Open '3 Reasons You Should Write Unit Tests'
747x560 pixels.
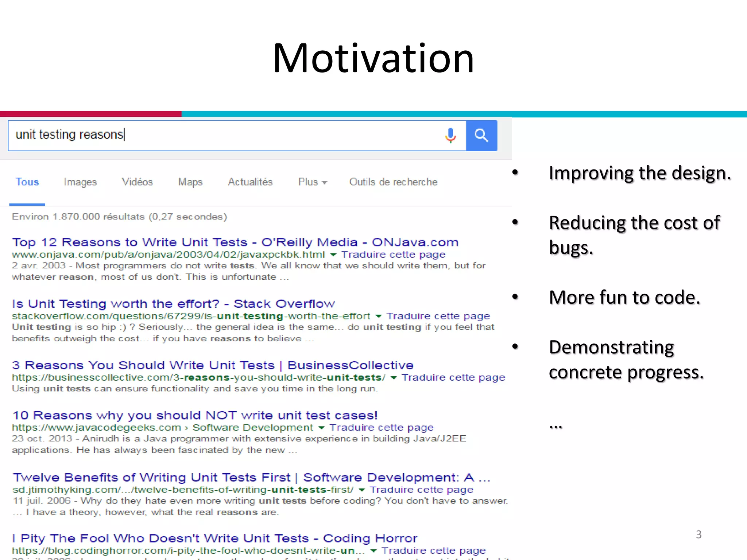pyautogui.click(x=213, y=365)
